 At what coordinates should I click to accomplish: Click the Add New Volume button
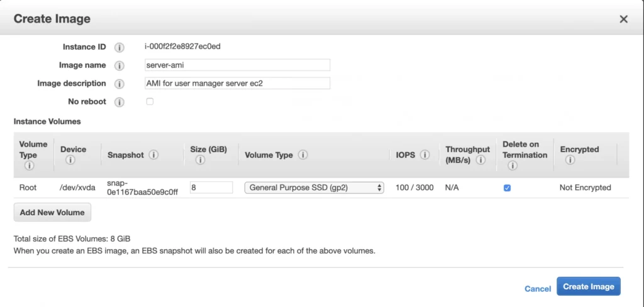(x=52, y=213)
